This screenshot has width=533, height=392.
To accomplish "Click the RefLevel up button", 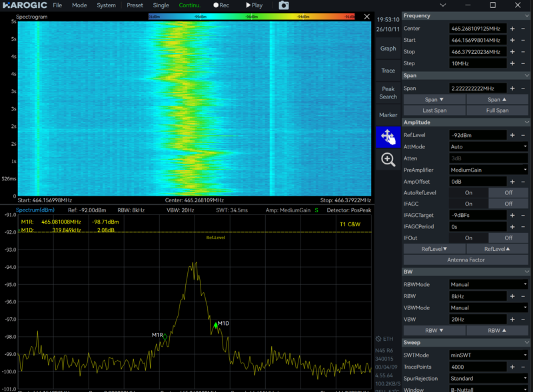I will pyautogui.click(x=497, y=250).
